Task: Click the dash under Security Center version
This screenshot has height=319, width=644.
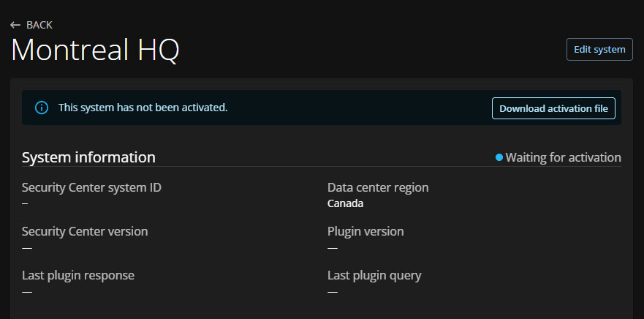Action: 27,247
